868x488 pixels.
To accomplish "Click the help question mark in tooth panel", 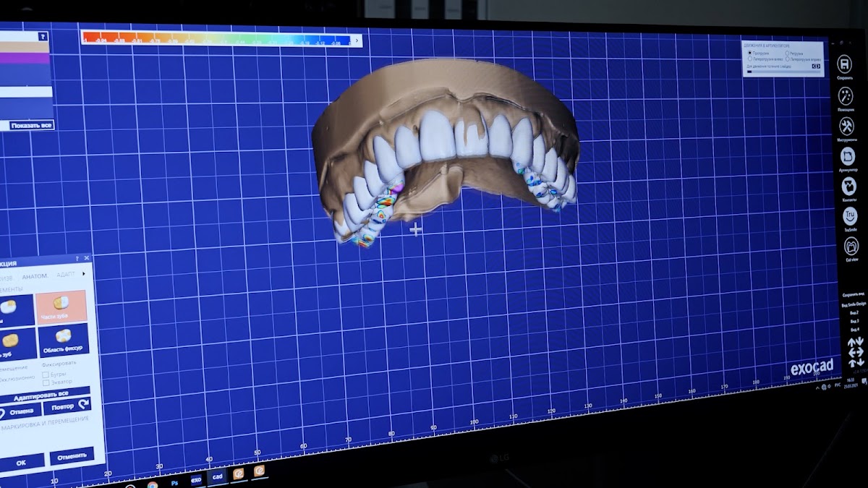I will pyautogui.click(x=77, y=258).
